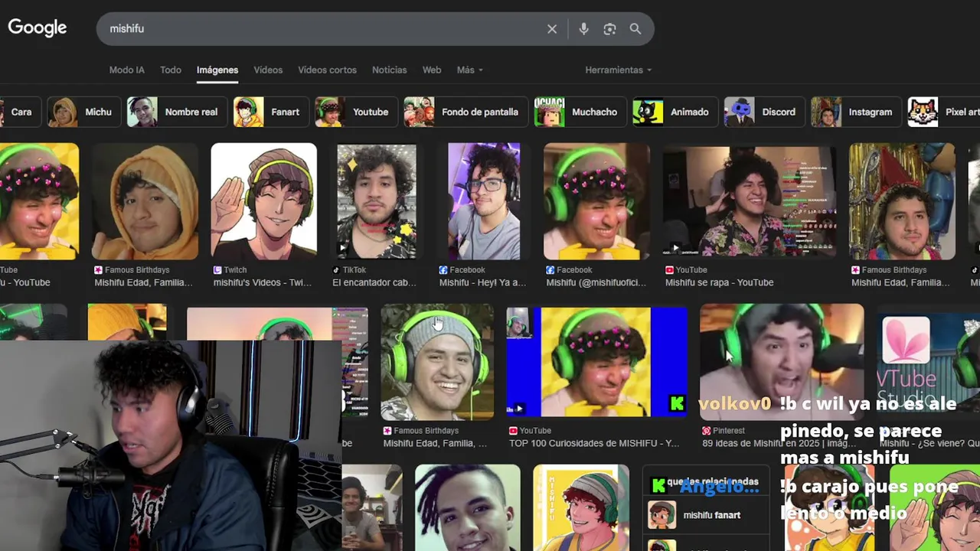Open the TOP 100 Curiosidades thumbnail

[x=597, y=362]
